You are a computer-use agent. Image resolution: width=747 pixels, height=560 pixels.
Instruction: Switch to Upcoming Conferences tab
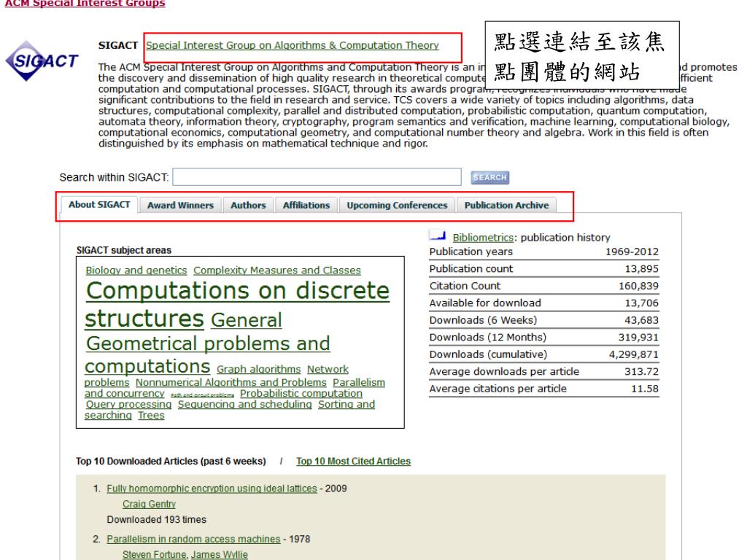click(x=398, y=205)
